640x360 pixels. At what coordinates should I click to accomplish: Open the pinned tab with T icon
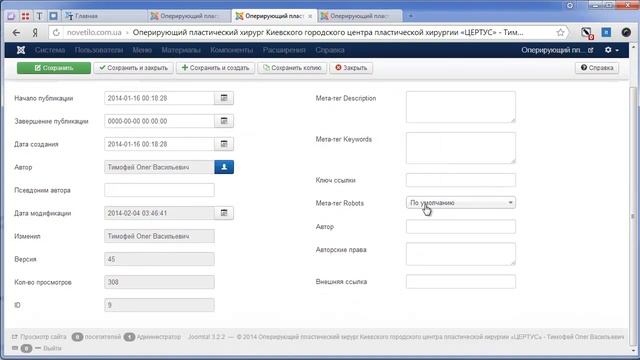[x=39, y=16]
